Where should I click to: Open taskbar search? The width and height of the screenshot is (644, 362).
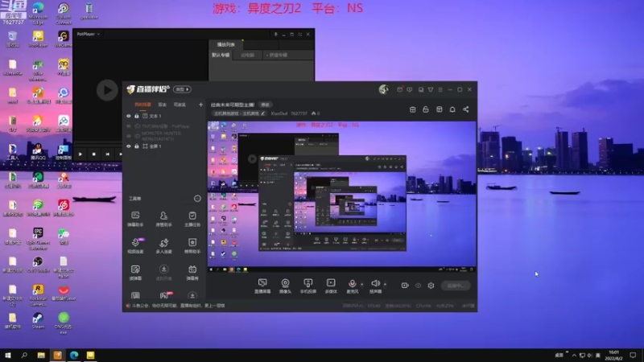tap(24, 355)
